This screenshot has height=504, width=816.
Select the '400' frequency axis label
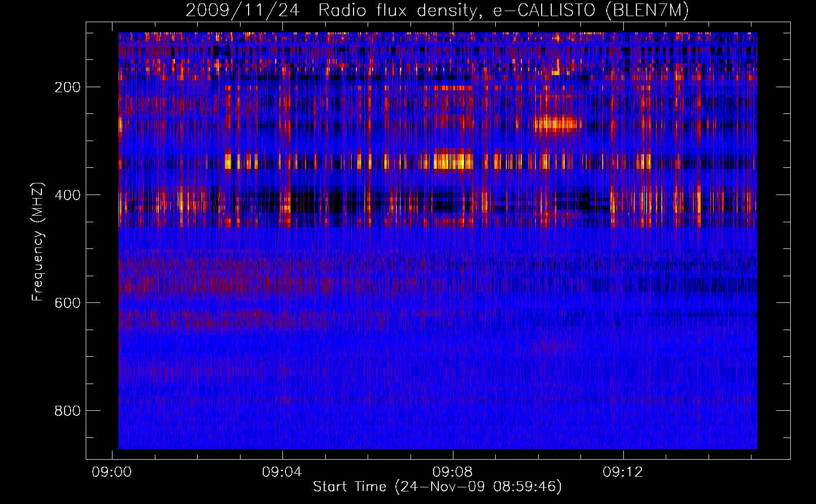coord(68,195)
